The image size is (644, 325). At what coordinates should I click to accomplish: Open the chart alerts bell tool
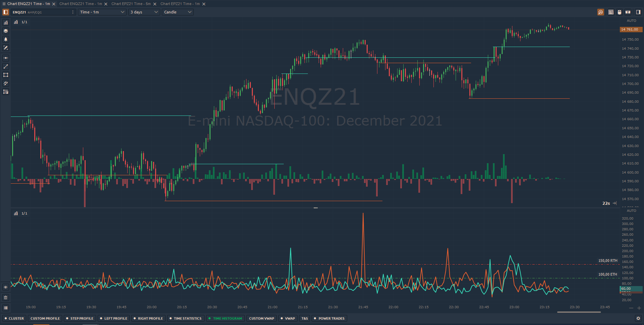pos(5,39)
